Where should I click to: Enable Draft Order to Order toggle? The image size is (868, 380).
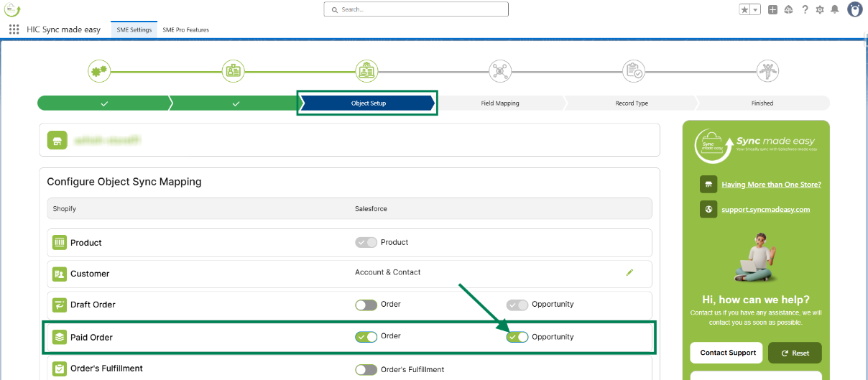coord(366,305)
